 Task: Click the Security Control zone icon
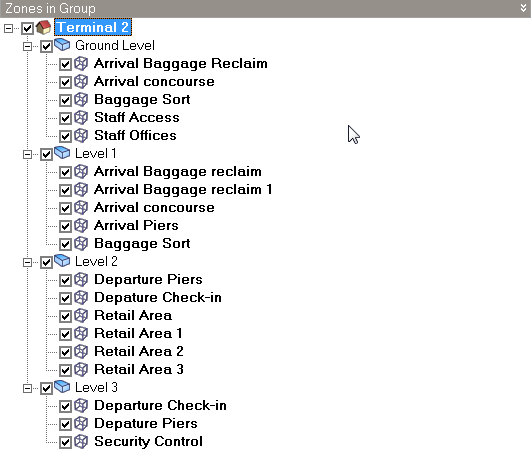pos(81,441)
